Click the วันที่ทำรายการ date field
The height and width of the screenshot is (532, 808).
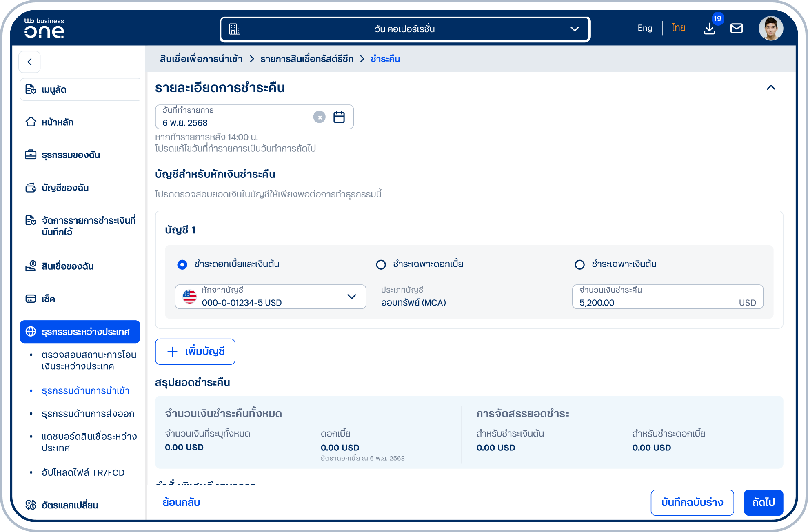254,117
